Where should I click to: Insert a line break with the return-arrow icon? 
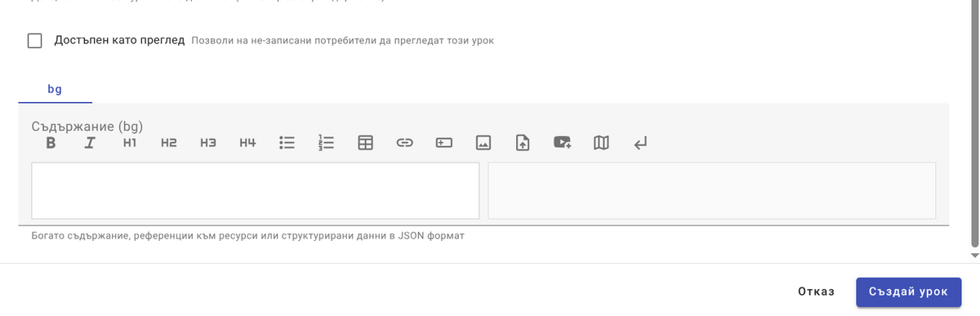coord(641,143)
